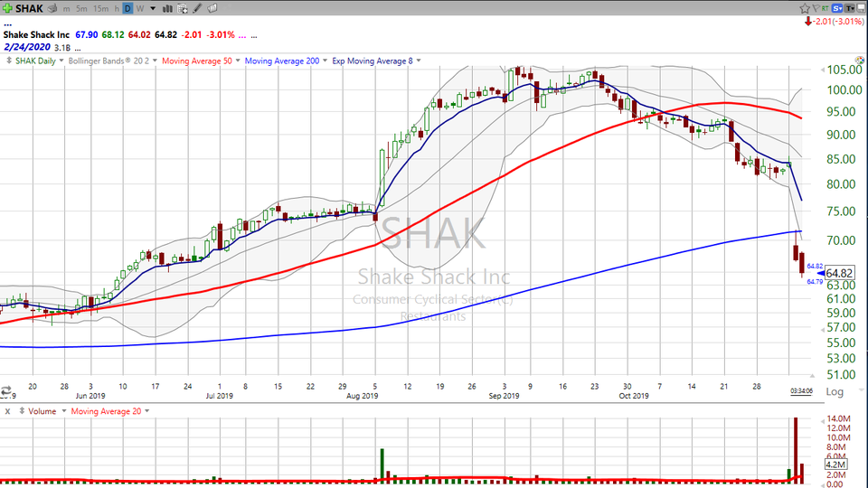The width and height of the screenshot is (868, 488).
Task: Open the Exp Moving Average 8 dropdown
Action: click(419, 61)
